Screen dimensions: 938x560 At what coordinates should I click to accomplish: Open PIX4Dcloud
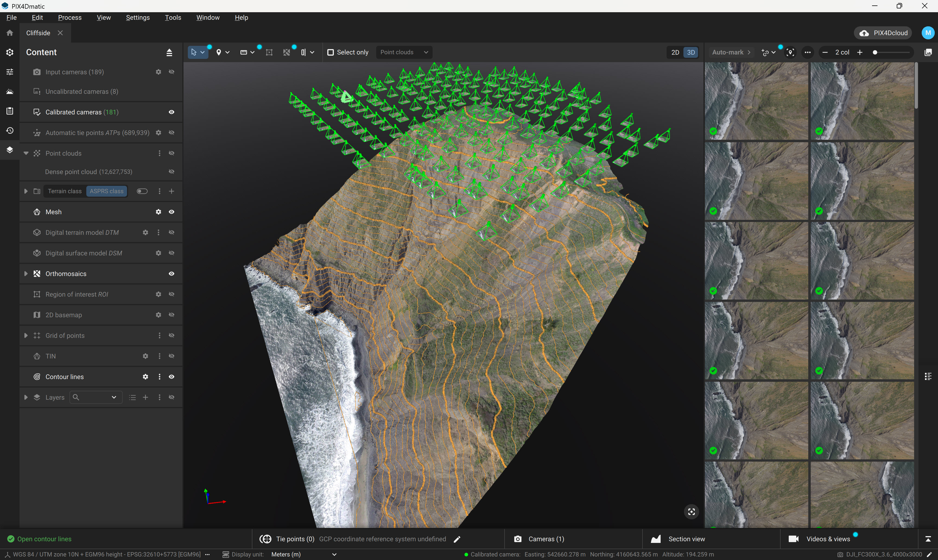click(x=883, y=33)
